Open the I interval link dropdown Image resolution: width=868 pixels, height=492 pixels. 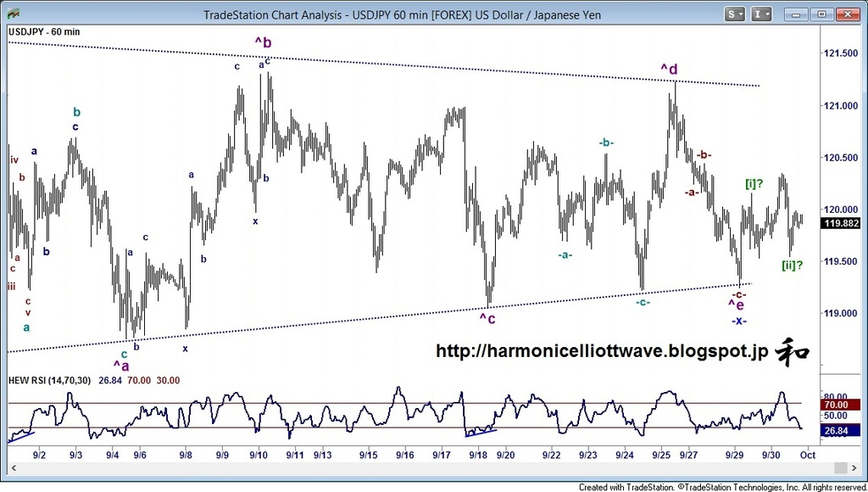tap(762, 14)
